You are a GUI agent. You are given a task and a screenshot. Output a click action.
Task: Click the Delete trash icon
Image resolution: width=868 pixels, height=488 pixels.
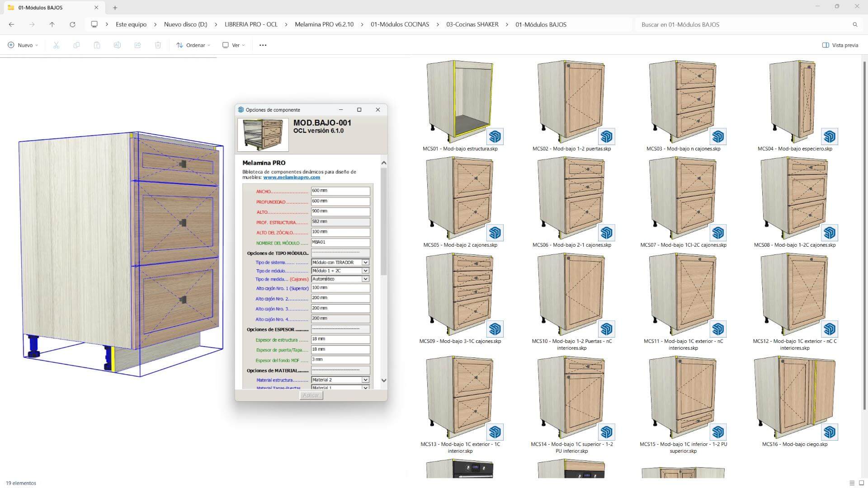pyautogui.click(x=158, y=45)
